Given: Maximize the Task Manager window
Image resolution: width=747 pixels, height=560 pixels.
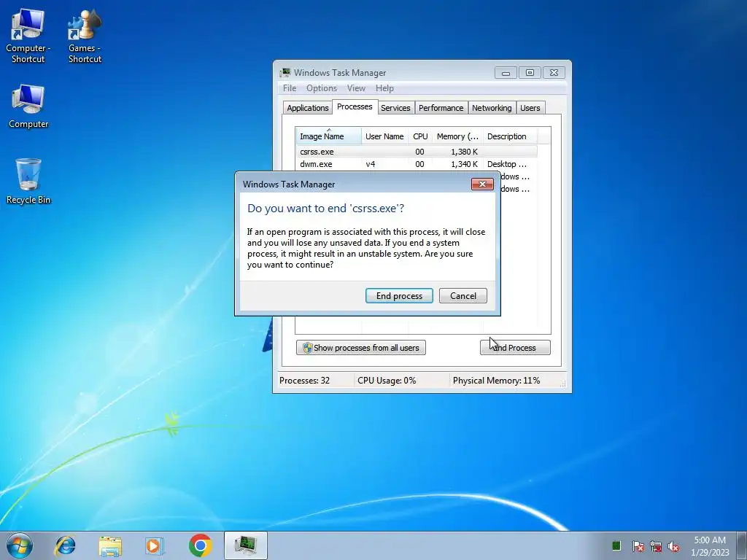Looking at the screenshot, I should pyautogui.click(x=530, y=72).
